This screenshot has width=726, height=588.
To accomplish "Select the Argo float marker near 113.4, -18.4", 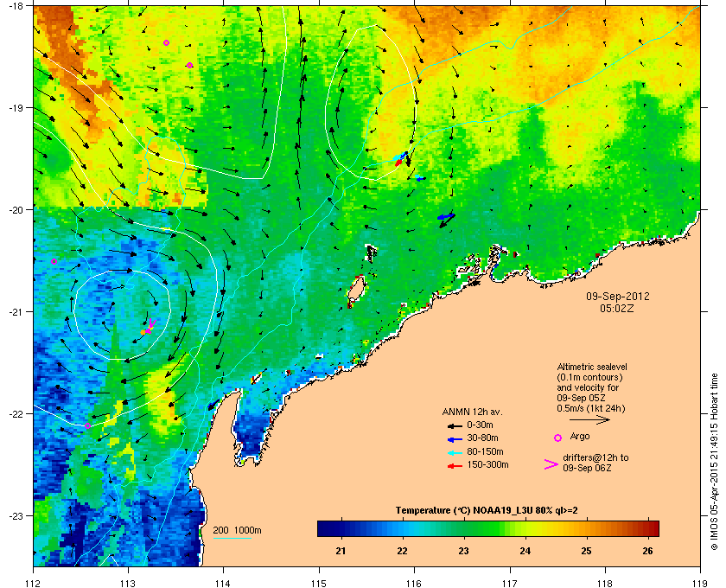I will pyautogui.click(x=166, y=42).
